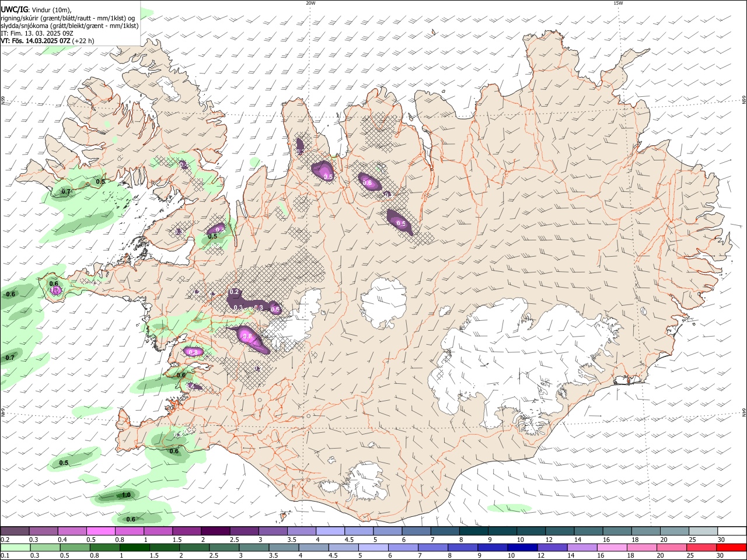
Task: Click the 12 label under the bottom legend row
Action: [540, 555]
